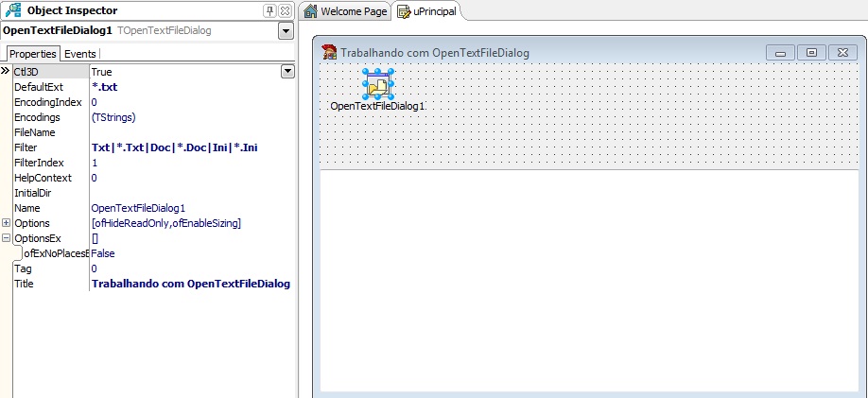The image size is (868, 398).
Task: Click the Object Inspector panel title icon
Action: [13, 10]
